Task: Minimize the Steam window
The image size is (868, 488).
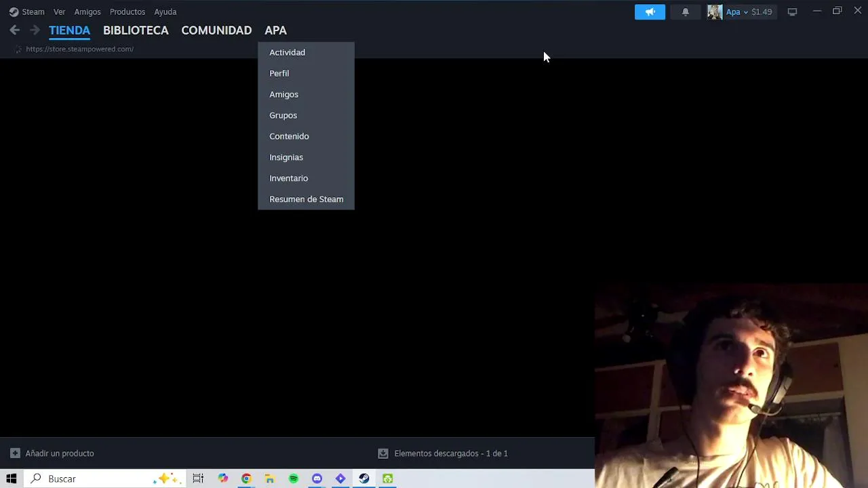Action: [x=817, y=11]
